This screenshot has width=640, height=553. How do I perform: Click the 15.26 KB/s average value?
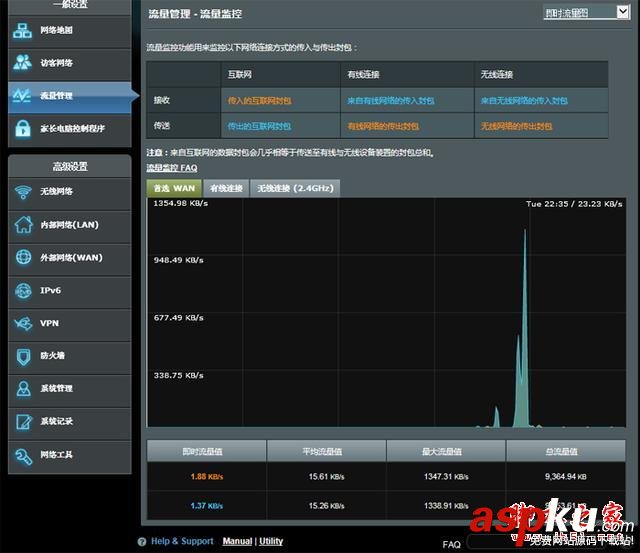pyautogui.click(x=327, y=506)
